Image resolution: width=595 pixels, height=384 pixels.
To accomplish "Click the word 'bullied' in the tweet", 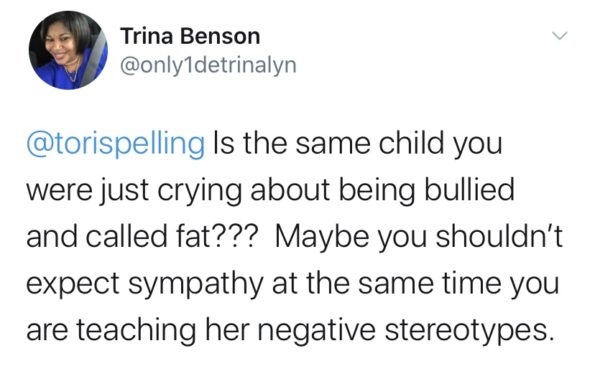I will click(469, 190).
